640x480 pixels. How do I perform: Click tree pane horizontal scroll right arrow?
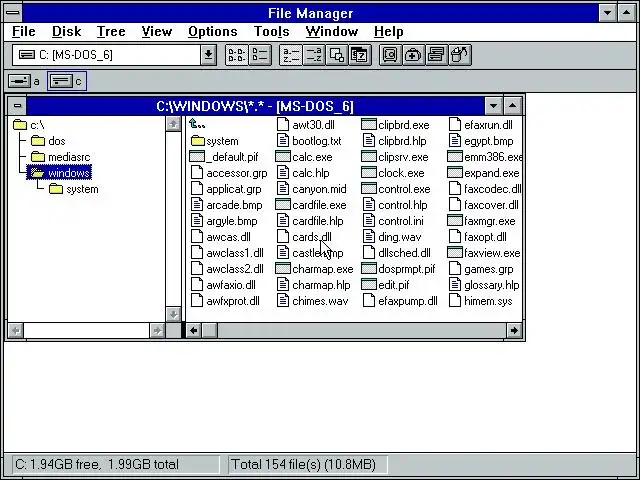(157, 330)
